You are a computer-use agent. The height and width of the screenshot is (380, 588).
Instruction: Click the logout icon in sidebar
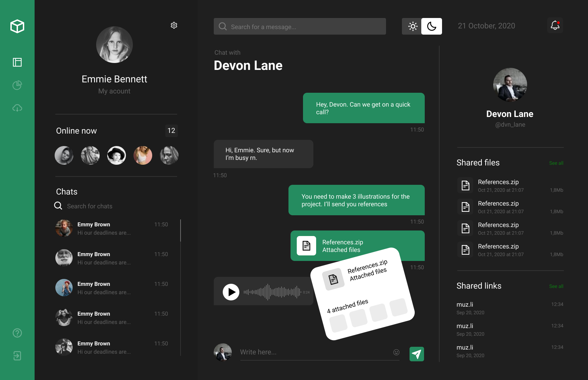click(17, 356)
